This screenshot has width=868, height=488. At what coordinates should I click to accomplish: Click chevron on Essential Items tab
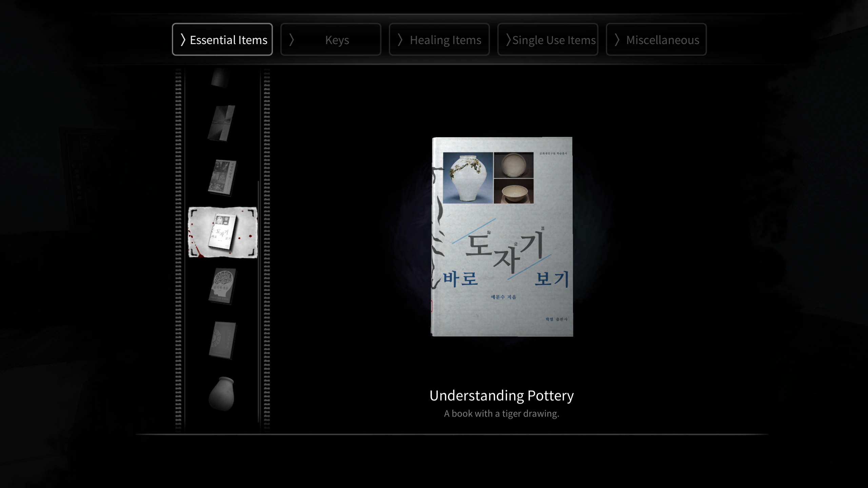[x=183, y=40]
